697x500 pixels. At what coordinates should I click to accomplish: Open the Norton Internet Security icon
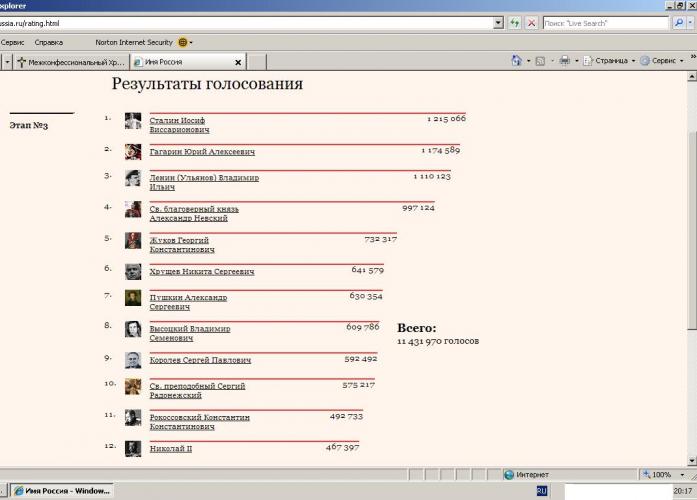coord(183,43)
